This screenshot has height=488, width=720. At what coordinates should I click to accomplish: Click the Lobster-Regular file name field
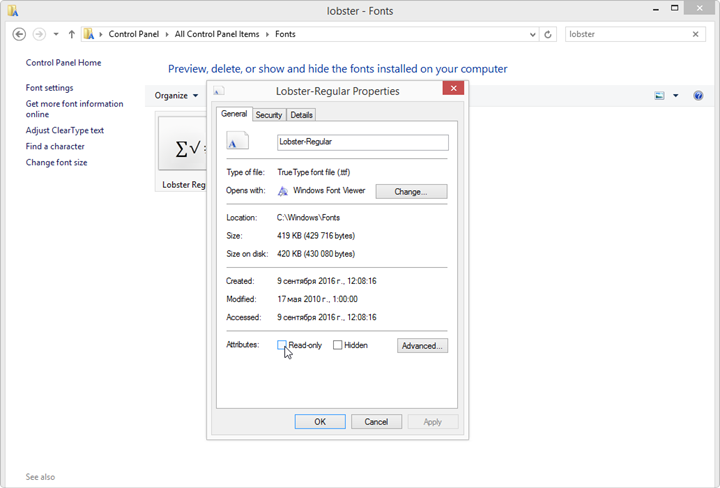(x=362, y=142)
